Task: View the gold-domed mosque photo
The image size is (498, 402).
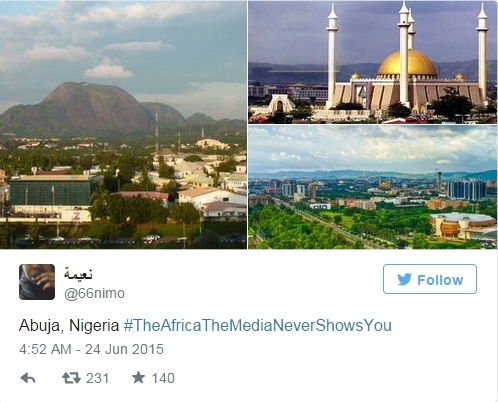Action: (x=373, y=62)
